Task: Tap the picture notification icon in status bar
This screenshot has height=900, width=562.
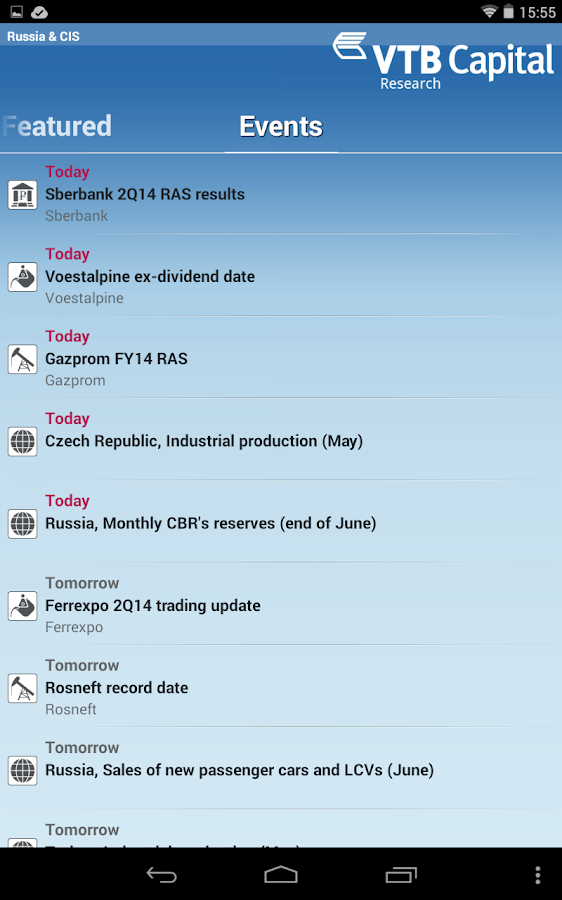Action: 17,11
